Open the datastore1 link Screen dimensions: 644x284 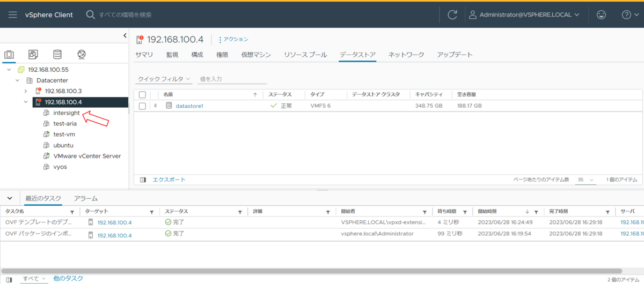coord(189,106)
